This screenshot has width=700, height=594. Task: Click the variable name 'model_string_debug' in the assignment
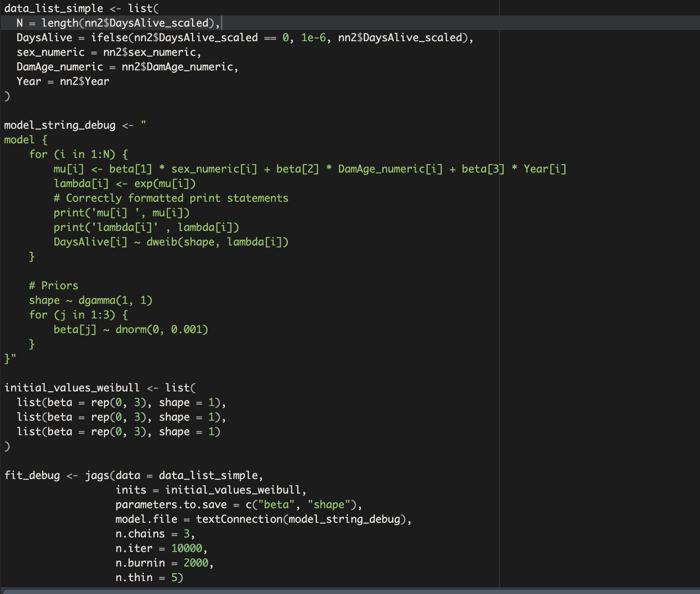point(60,125)
